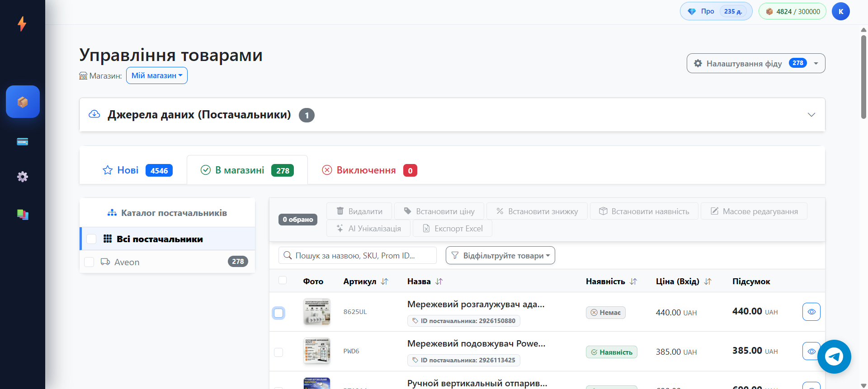Open the stacked layers icon in sidebar

[x=23, y=214]
